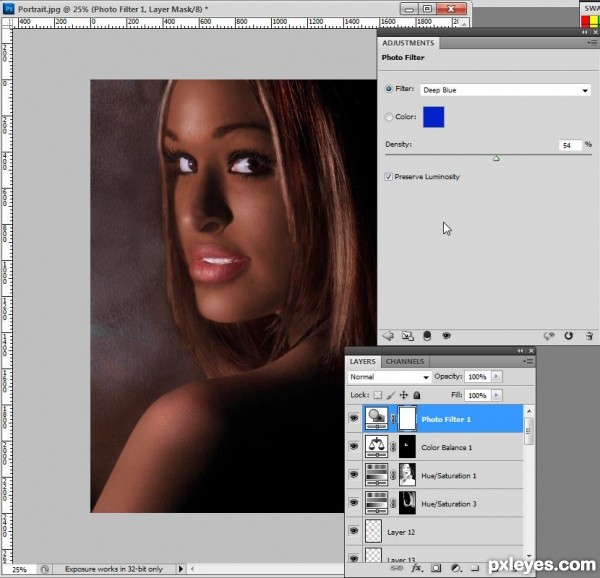600x578 pixels.
Task: Hide the Hue/Saturation 3 layer
Action: tap(354, 502)
